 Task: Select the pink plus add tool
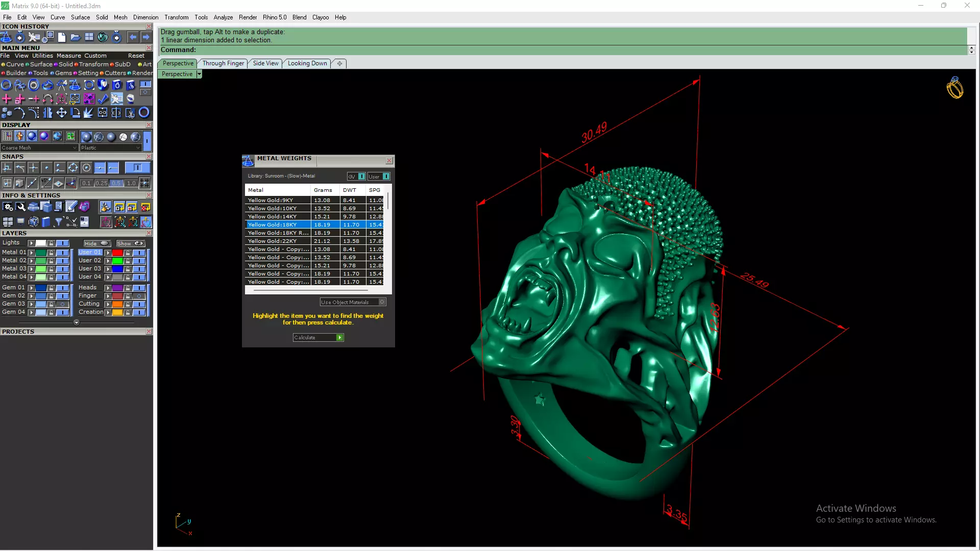pos(7,99)
